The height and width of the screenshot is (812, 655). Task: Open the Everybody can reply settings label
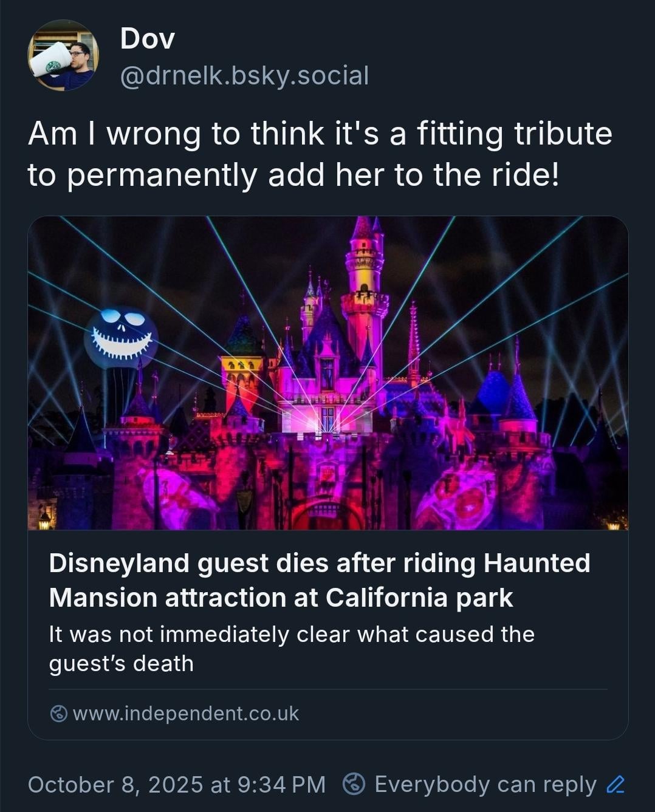point(485,784)
